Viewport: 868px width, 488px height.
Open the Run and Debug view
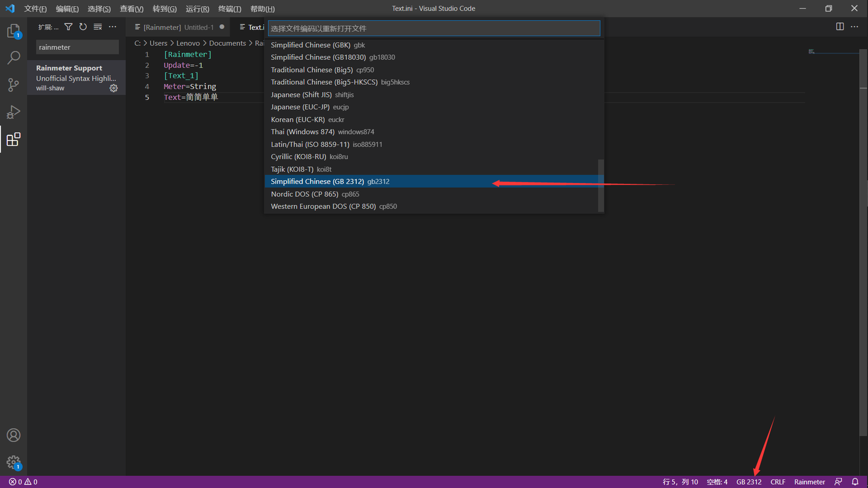pyautogui.click(x=13, y=112)
